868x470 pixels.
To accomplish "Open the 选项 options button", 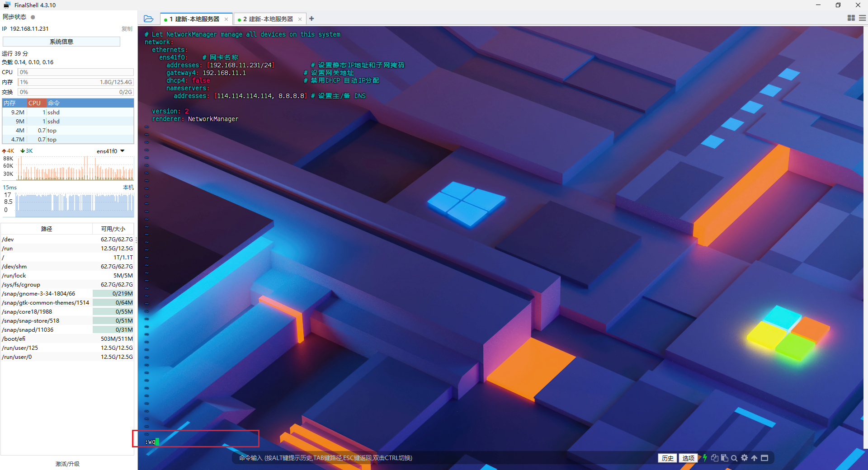I will coord(688,458).
